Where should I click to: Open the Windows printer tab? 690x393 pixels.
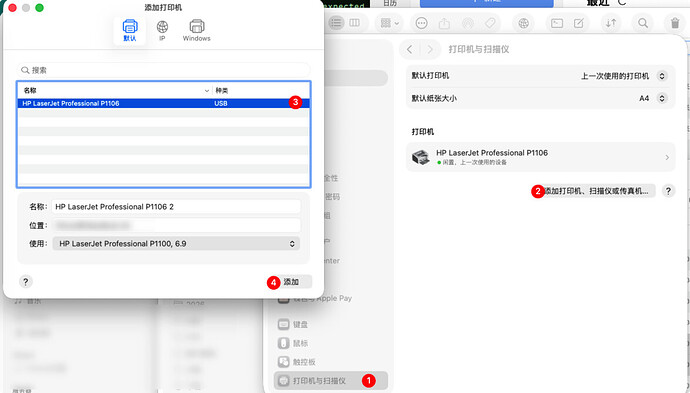click(196, 30)
